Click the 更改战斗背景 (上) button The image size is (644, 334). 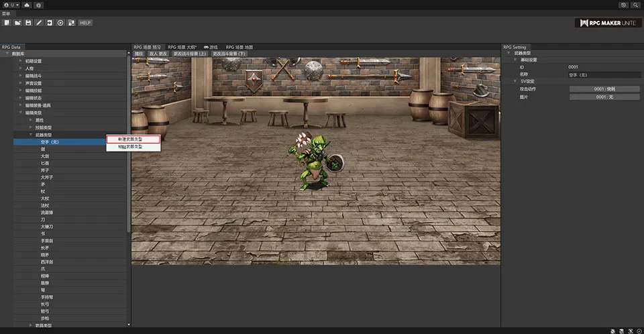pos(191,53)
